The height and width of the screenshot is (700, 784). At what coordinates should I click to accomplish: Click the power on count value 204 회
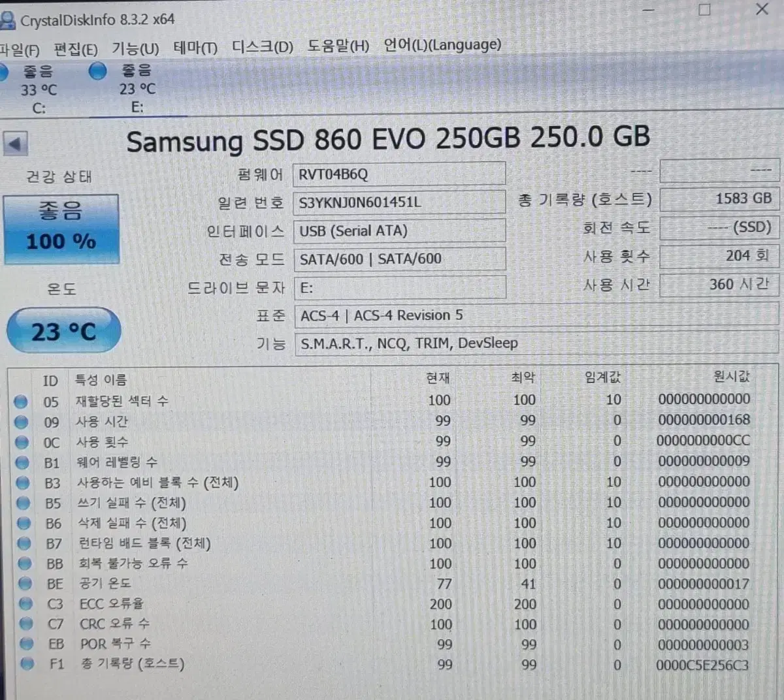point(719,255)
